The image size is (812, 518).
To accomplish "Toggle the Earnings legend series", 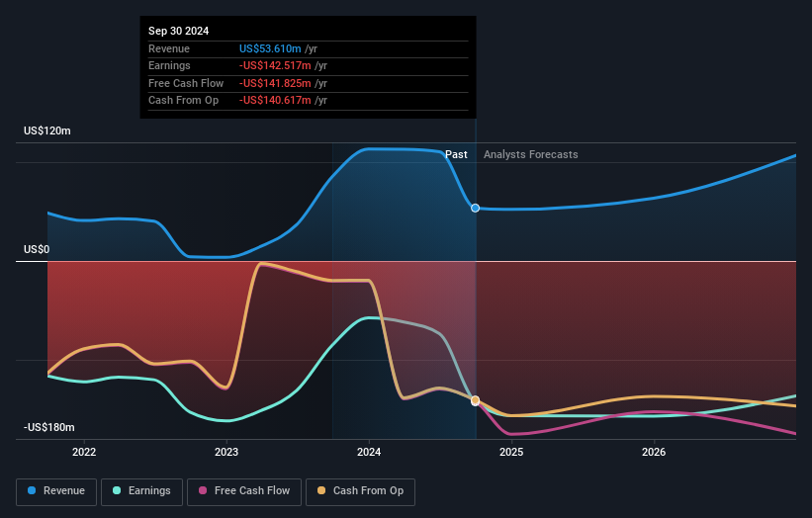I will click(141, 491).
